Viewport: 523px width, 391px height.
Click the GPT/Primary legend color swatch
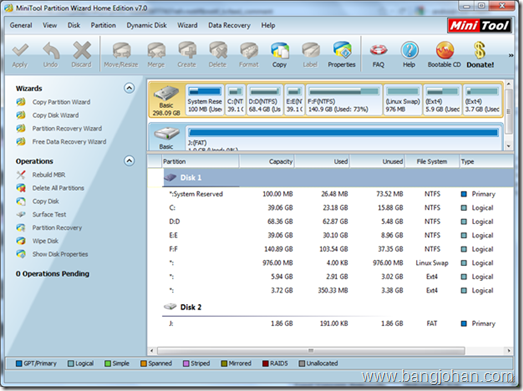19,364
